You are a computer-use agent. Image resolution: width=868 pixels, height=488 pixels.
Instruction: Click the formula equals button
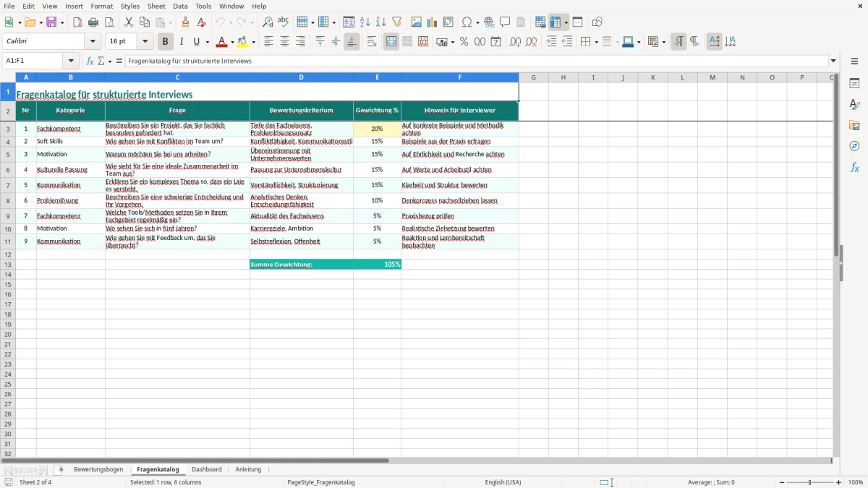(x=119, y=61)
